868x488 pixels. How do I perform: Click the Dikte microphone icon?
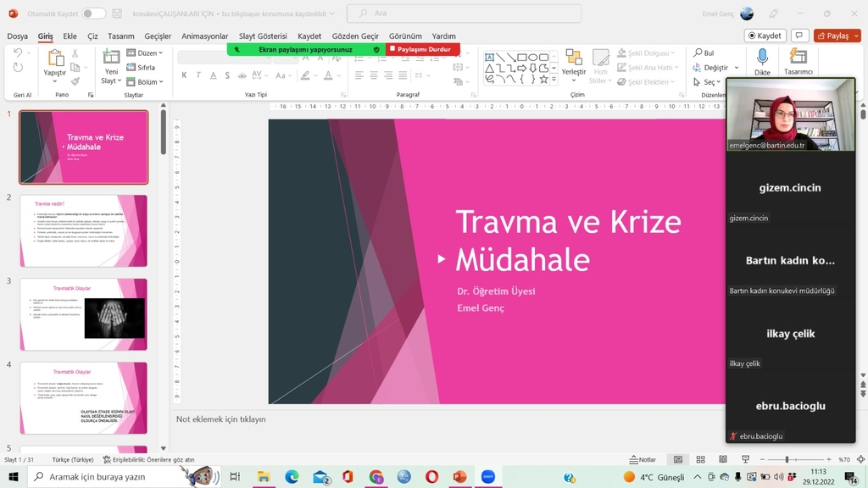(x=762, y=58)
